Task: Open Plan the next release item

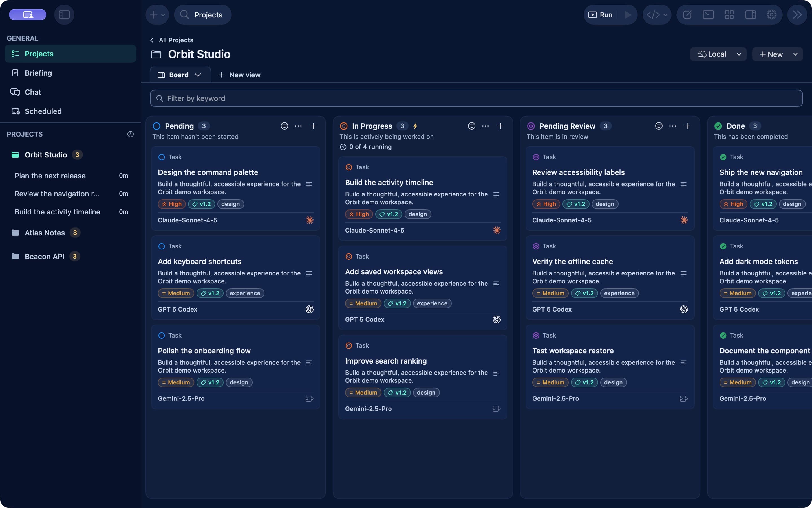Action: (x=71, y=176)
